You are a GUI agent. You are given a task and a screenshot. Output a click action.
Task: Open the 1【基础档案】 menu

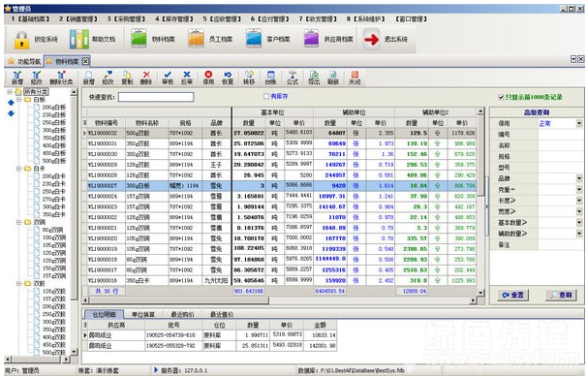[x=31, y=18]
